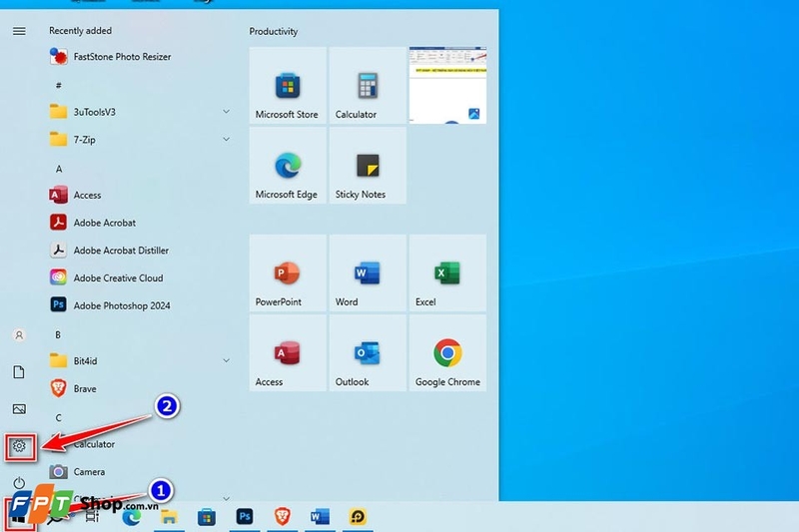Click the A letter header in the app list
This screenshot has height=532, width=799.
(59, 169)
